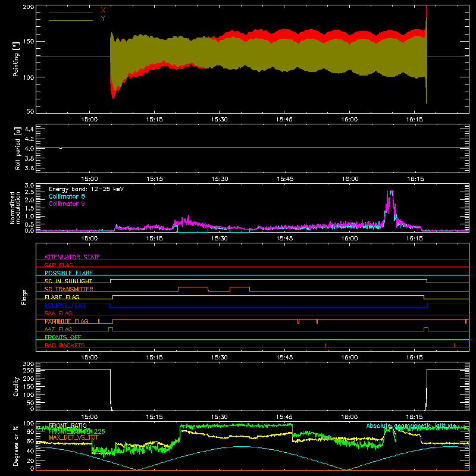
Task: Click the Pointing axis title
Action: [x=16, y=59]
